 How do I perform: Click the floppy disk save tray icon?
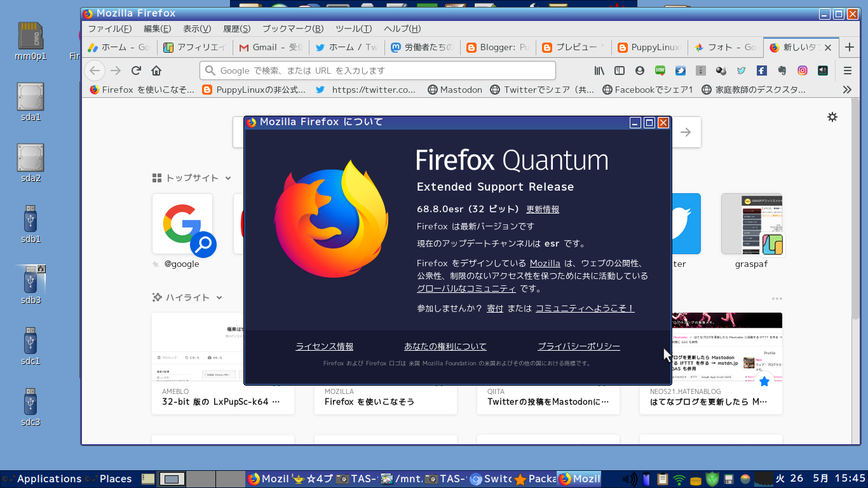(729, 479)
